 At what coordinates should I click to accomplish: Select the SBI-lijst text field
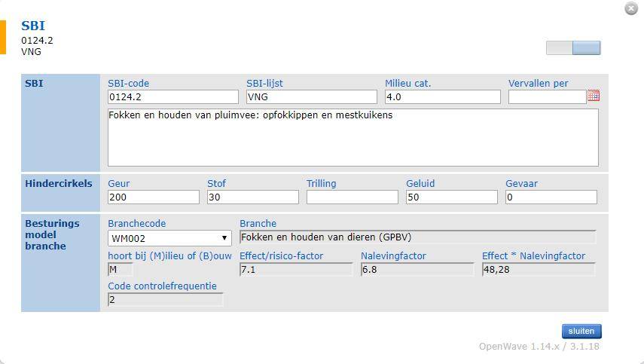(x=311, y=97)
